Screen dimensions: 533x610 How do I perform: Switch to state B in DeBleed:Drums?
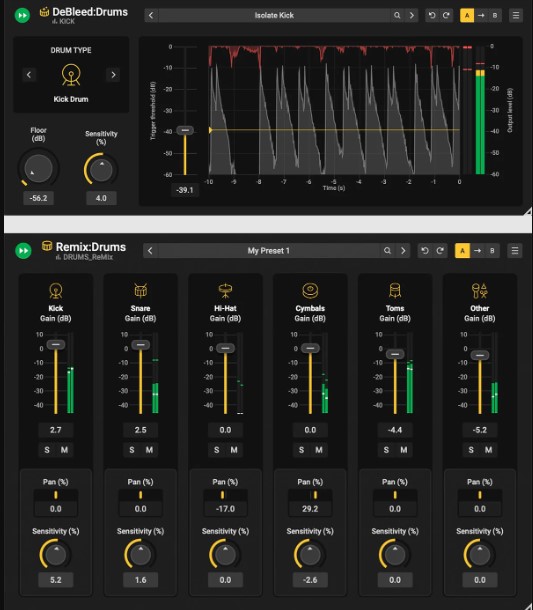[495, 16]
